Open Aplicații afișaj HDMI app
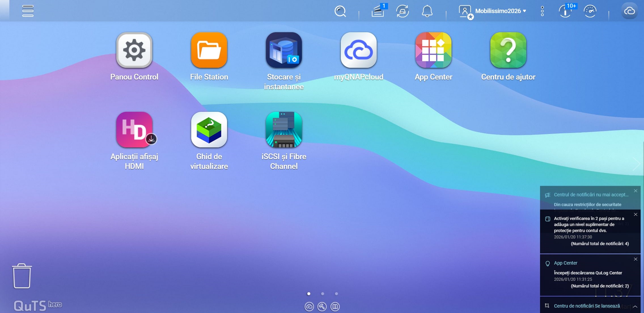This screenshot has width=644, height=313. coord(134,130)
